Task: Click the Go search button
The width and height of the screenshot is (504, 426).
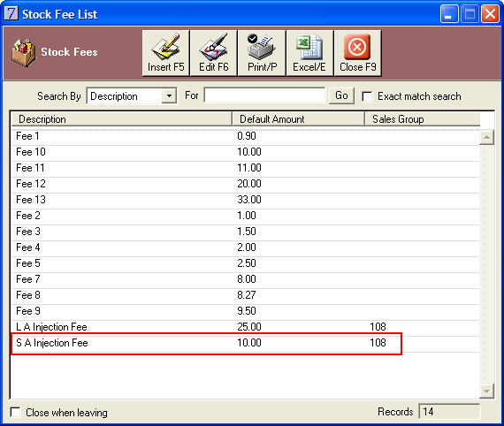Action: click(x=341, y=95)
